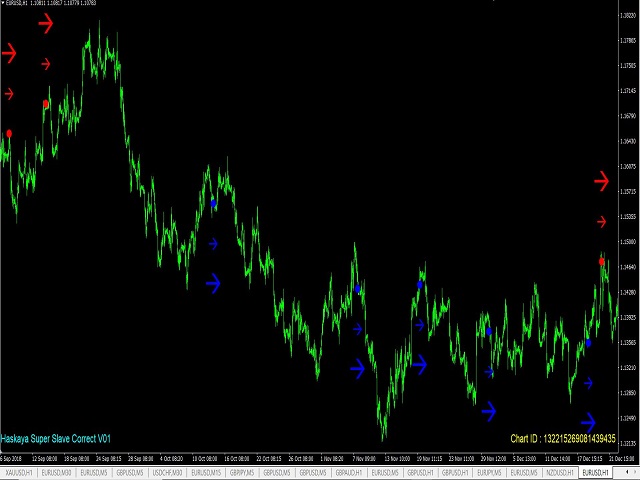The image size is (640, 480).
Task: Select the GBPAUD,H1 chart tab
Action: click(x=349, y=473)
